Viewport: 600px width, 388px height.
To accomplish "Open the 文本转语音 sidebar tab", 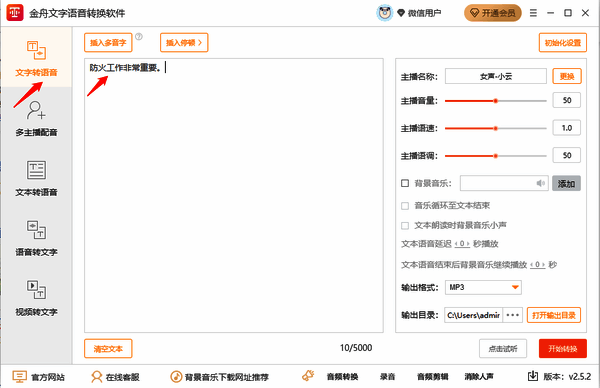I will (x=36, y=179).
